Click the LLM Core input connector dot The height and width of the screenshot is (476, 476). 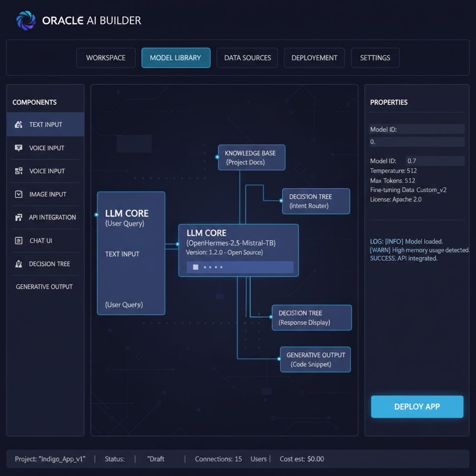tap(178, 244)
